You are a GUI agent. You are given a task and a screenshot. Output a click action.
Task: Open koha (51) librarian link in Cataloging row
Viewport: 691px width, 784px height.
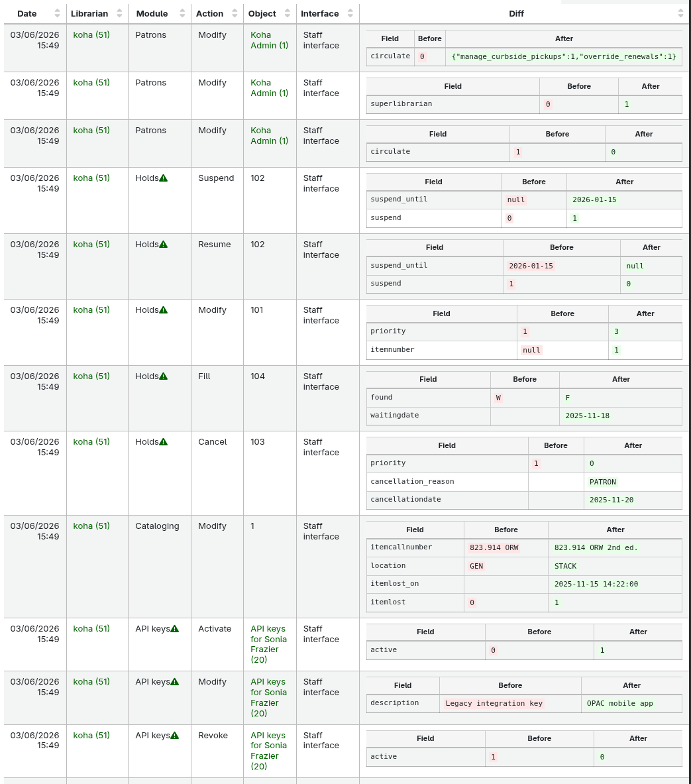click(91, 526)
